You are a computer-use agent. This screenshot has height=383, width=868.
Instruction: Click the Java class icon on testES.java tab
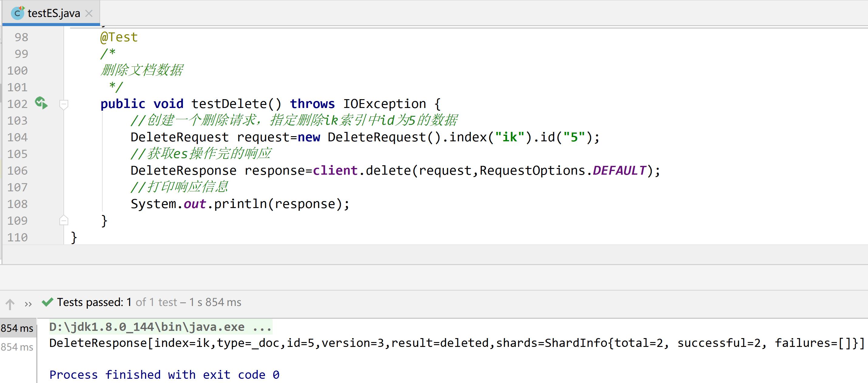coord(17,13)
